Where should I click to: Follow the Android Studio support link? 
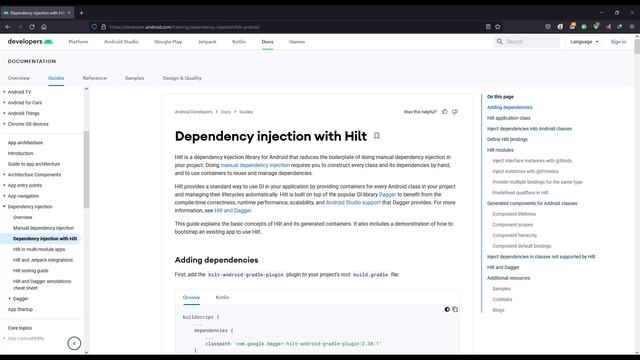pyautogui.click(x=353, y=202)
